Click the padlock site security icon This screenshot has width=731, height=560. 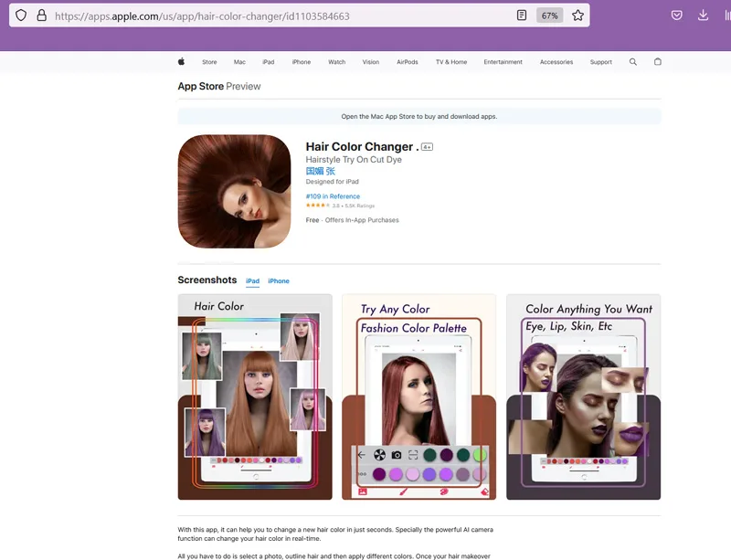tap(41, 16)
